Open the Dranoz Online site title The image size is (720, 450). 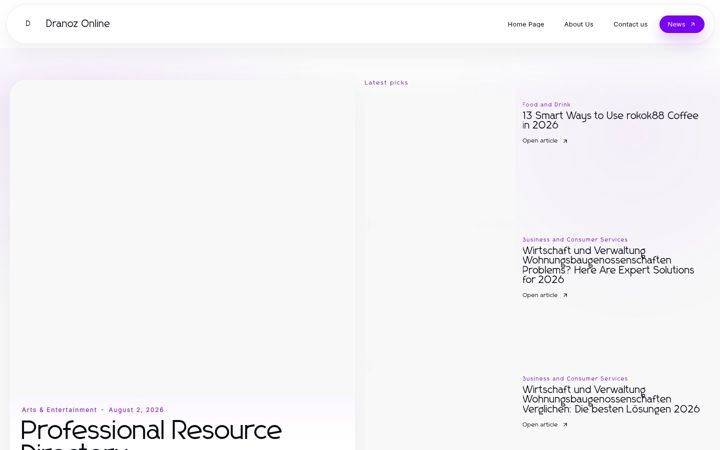click(78, 23)
